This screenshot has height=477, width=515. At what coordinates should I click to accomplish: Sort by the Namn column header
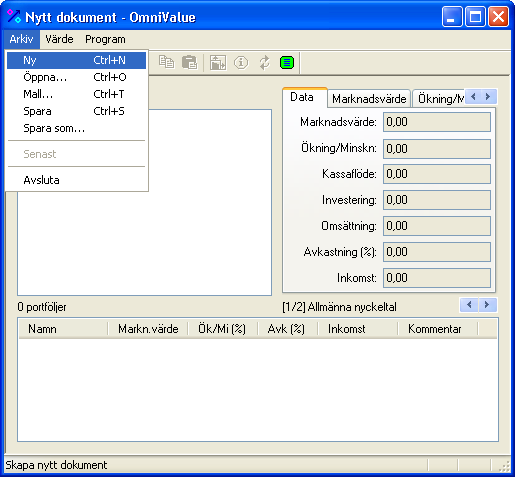pyautogui.click(x=63, y=329)
